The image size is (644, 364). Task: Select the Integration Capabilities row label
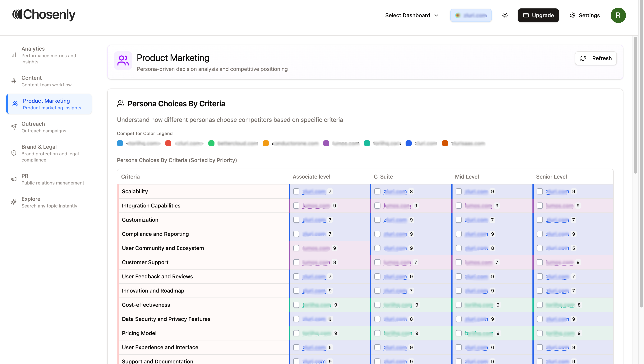pos(151,206)
